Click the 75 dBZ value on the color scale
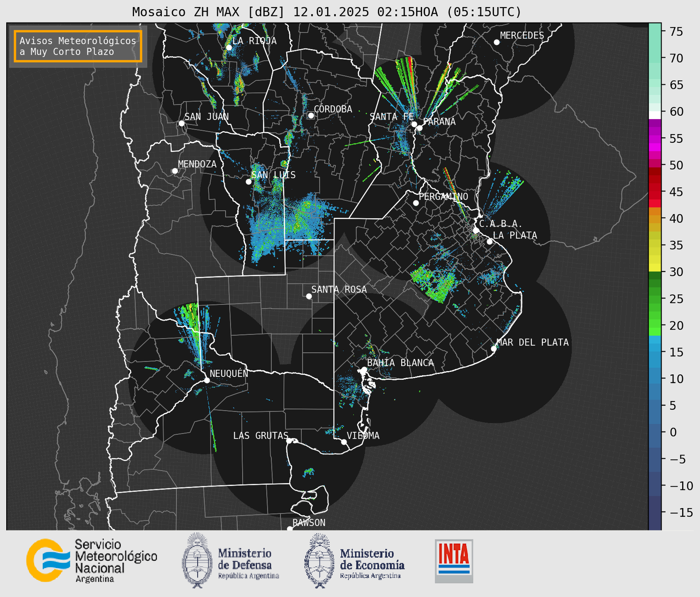This screenshot has height=597, width=700. (676, 32)
